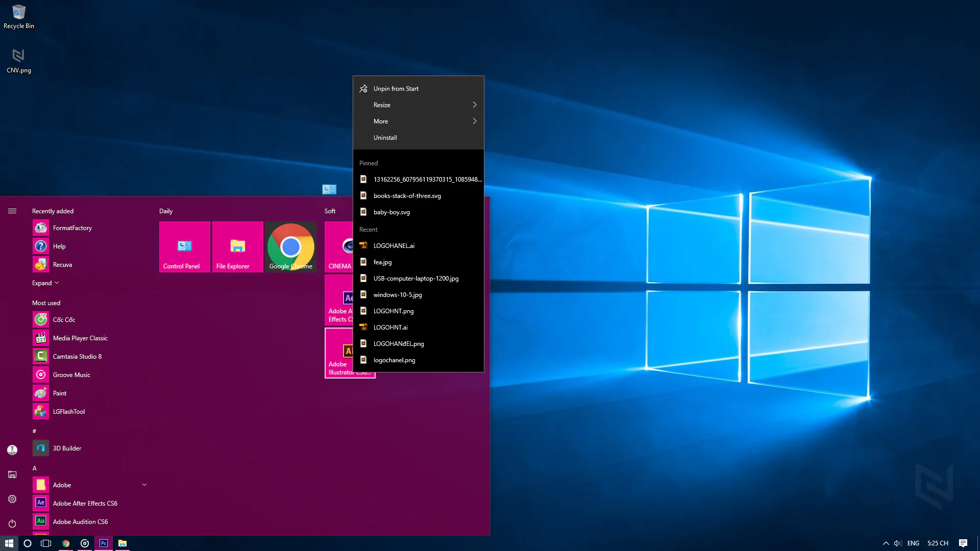The height and width of the screenshot is (551, 980).
Task: Show hidden system tray icons
Action: [886, 543]
